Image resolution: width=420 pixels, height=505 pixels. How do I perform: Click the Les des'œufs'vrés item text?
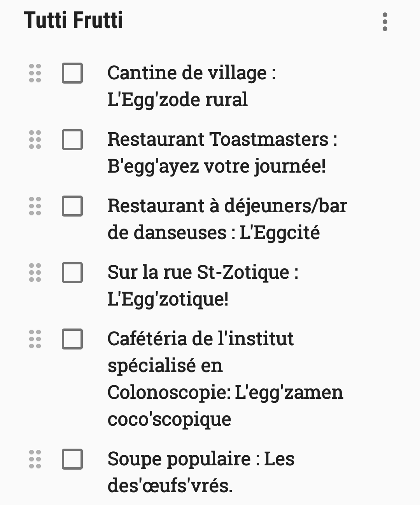tap(201, 472)
